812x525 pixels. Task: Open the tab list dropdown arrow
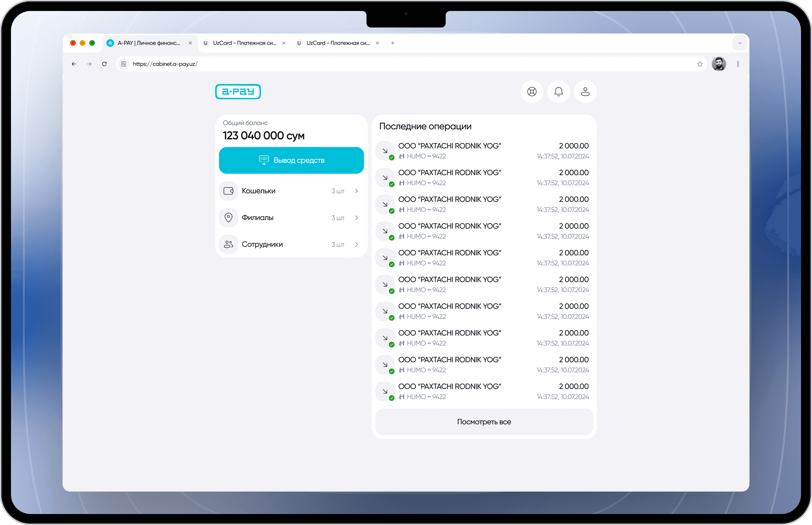pyautogui.click(x=739, y=43)
